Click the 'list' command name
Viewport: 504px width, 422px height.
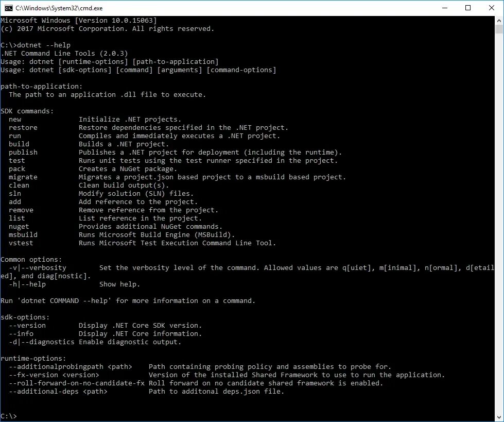click(16, 218)
